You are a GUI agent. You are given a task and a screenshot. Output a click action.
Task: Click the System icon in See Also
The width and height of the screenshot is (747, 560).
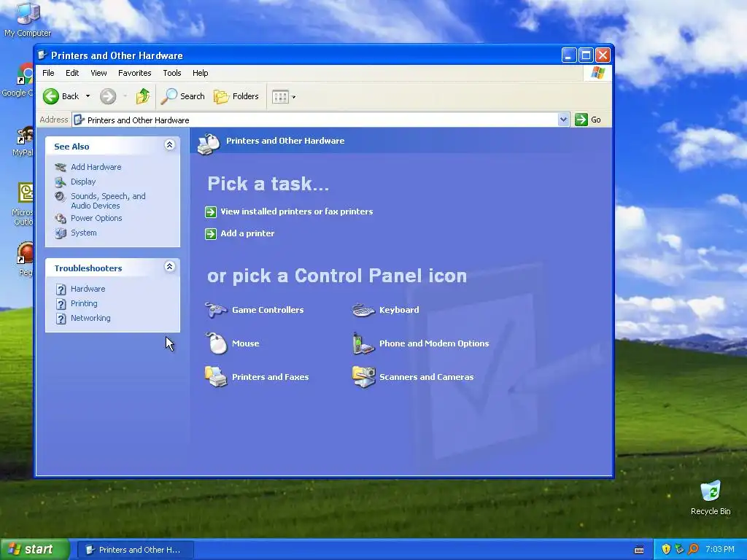(61, 233)
